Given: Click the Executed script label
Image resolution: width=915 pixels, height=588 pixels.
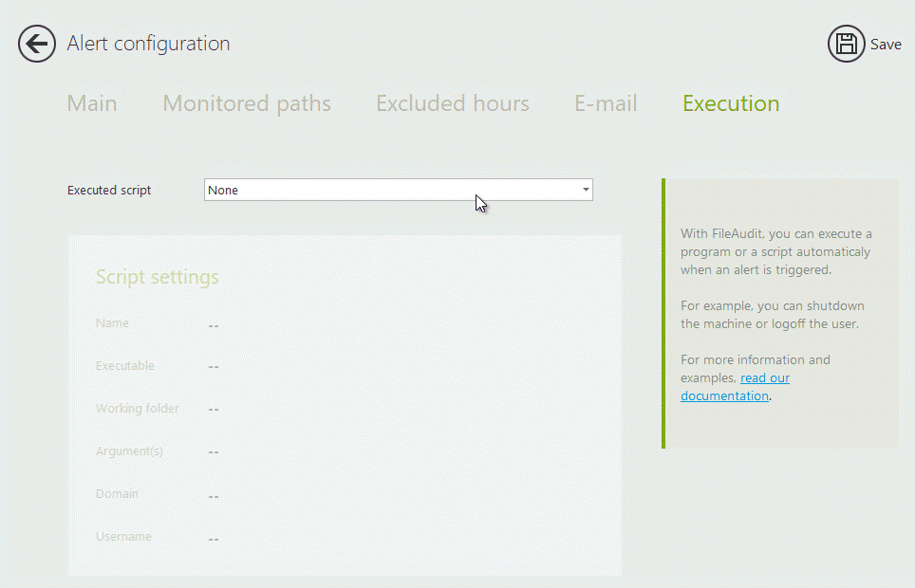Looking at the screenshot, I should (109, 191).
